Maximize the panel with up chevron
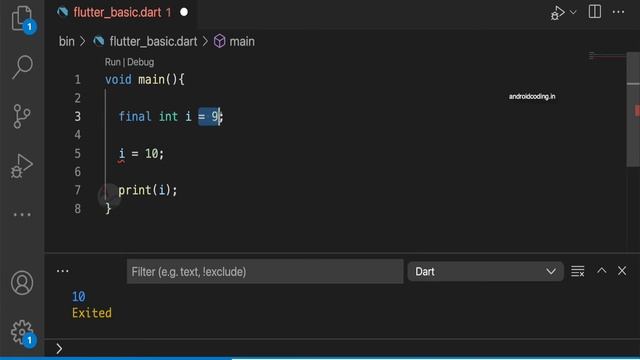The width and height of the screenshot is (640, 360). [602, 271]
